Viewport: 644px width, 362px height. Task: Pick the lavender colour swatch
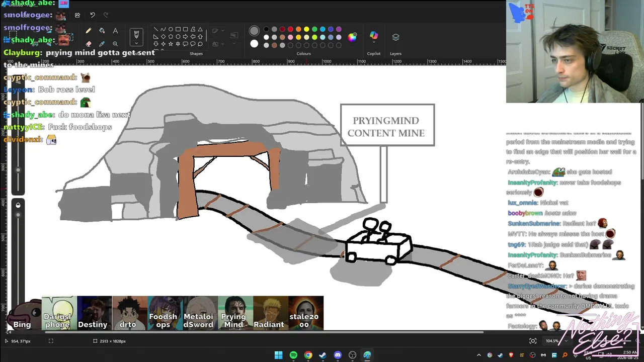(339, 37)
